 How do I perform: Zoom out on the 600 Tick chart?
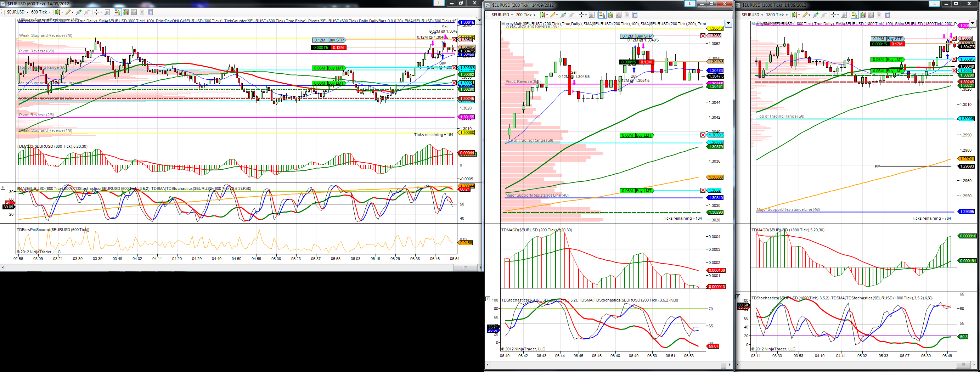(x=87, y=12)
